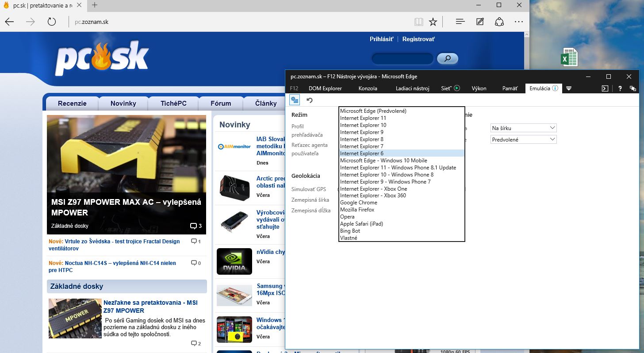This screenshot has height=353, width=644.
Task: Select Mozilla Firefox user agent
Action: [402, 210]
